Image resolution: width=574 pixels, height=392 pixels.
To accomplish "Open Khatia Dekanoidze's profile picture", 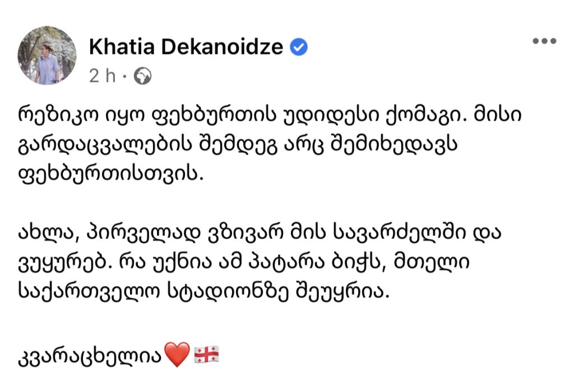I will 47,56.
